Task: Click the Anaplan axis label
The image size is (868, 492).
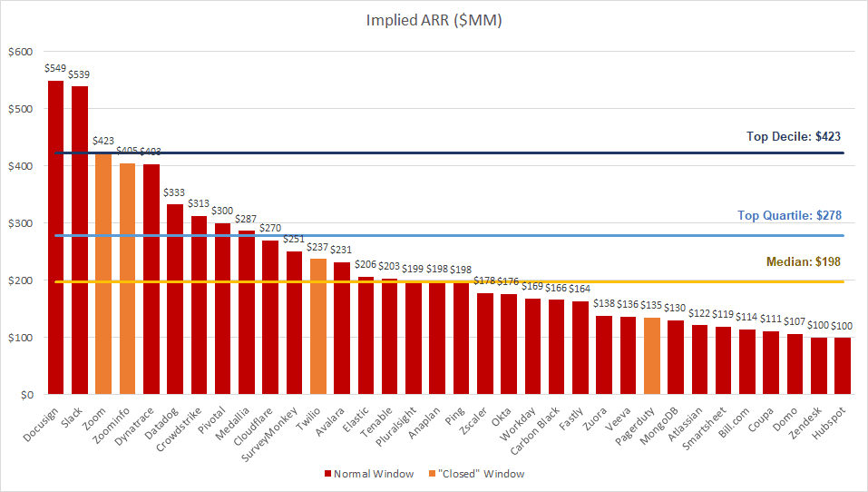Action: (x=424, y=424)
